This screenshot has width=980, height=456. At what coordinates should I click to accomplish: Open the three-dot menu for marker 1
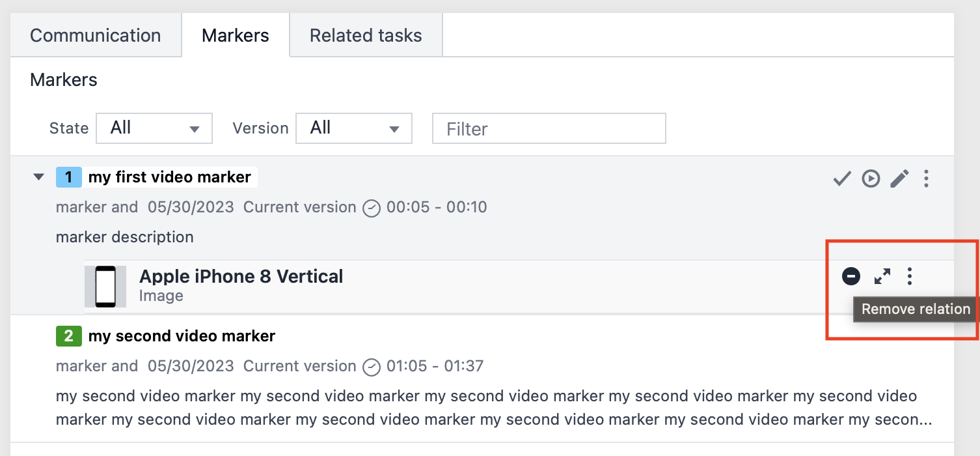926,178
